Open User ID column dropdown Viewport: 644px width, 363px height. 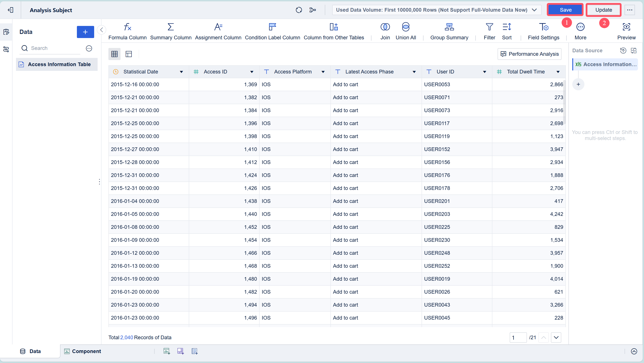[484, 72]
